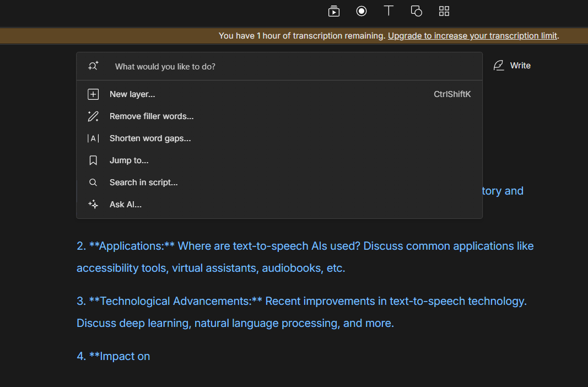588x387 pixels.
Task: Select the Text tool icon
Action: [x=389, y=11]
